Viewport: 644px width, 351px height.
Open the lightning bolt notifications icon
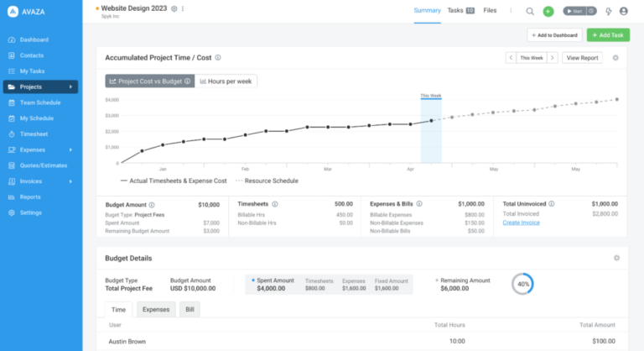click(x=609, y=11)
